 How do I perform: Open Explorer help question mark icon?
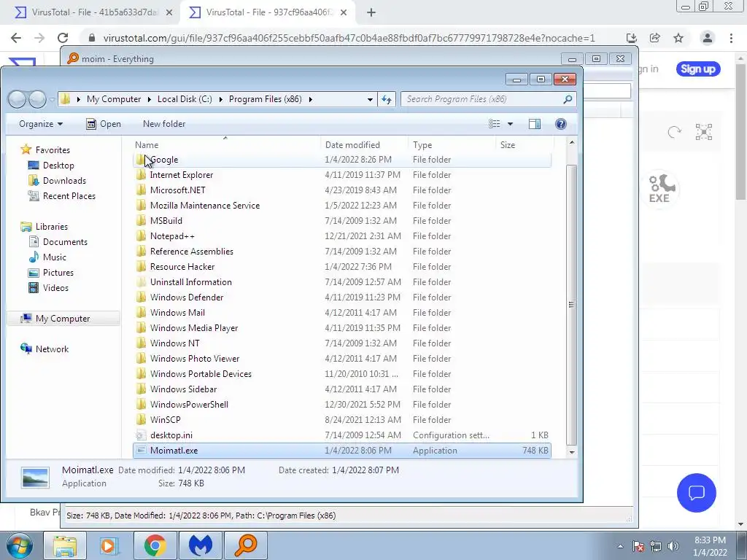[561, 124]
